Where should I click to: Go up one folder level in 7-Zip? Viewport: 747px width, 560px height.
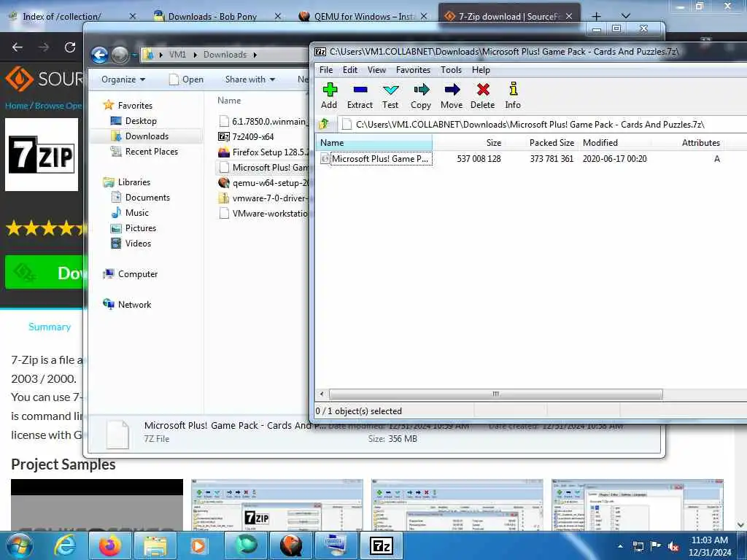[324, 124]
